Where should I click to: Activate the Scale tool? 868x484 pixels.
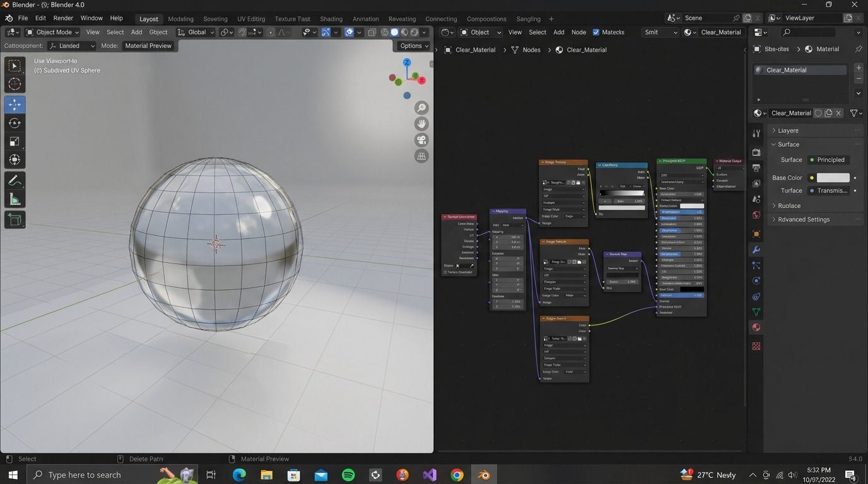[x=15, y=141]
